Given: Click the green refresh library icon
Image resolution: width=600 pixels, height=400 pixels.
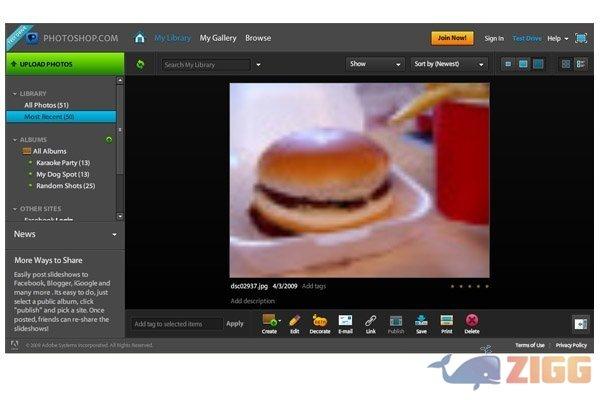Looking at the screenshot, I should [x=140, y=64].
